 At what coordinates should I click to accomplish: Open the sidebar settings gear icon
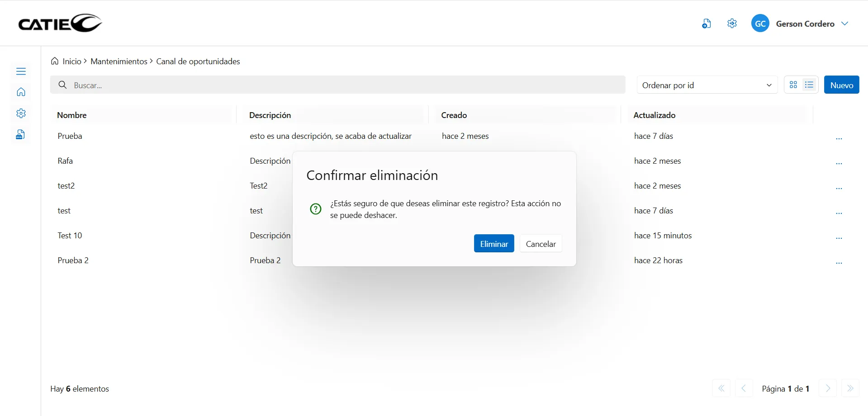point(21,113)
